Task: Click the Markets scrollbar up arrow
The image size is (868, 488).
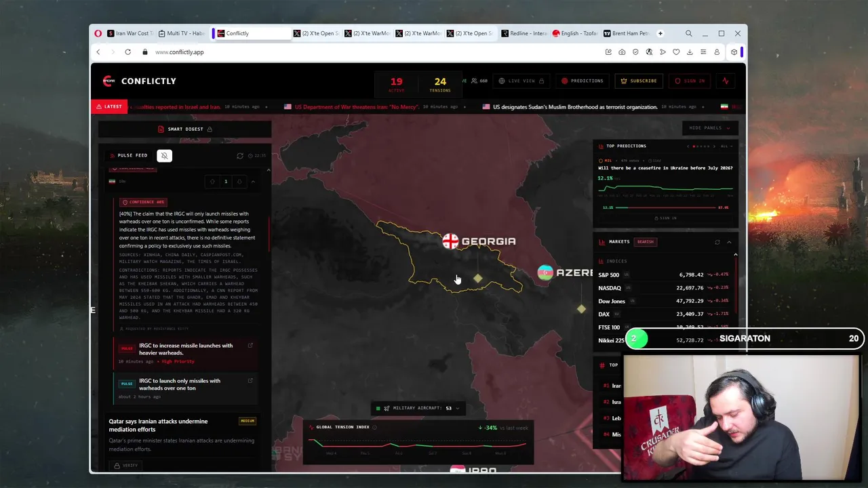Action: [x=735, y=254]
